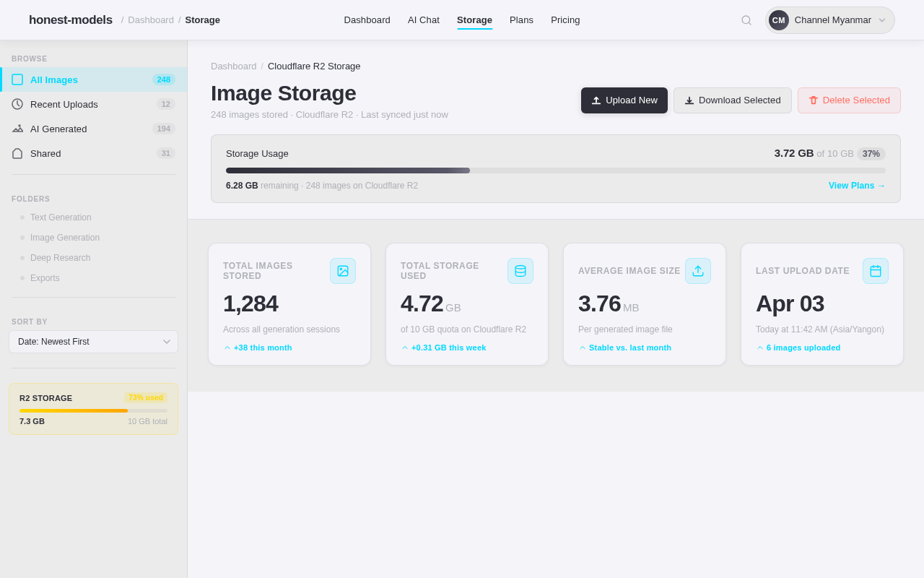The width and height of the screenshot is (924, 578).
Task: Click the share icon on Average Image Size card
Action: pyautogui.click(x=698, y=271)
